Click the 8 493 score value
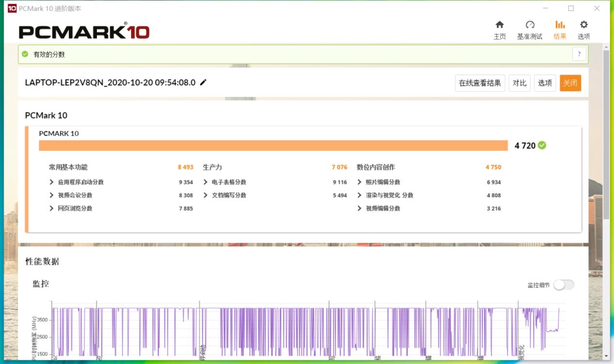 tap(185, 167)
